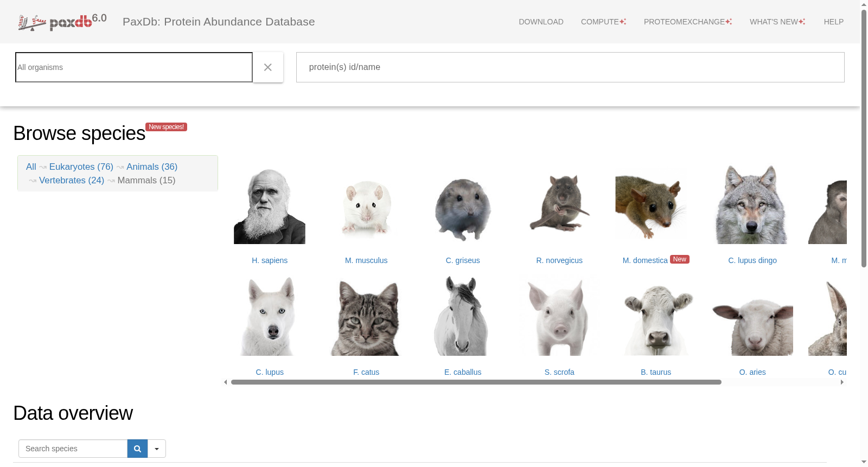Focus the All organisms input field

134,67
